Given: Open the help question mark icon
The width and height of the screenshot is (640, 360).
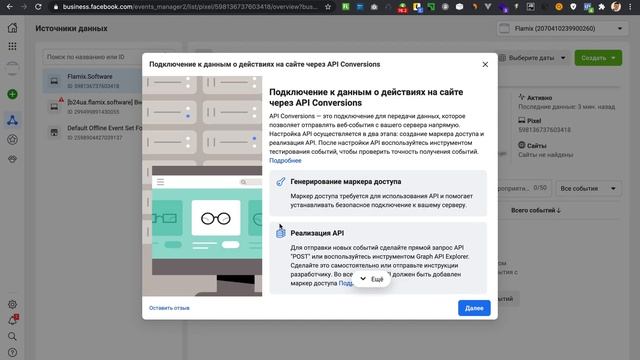Looking at the screenshot, I should tap(12, 352).
